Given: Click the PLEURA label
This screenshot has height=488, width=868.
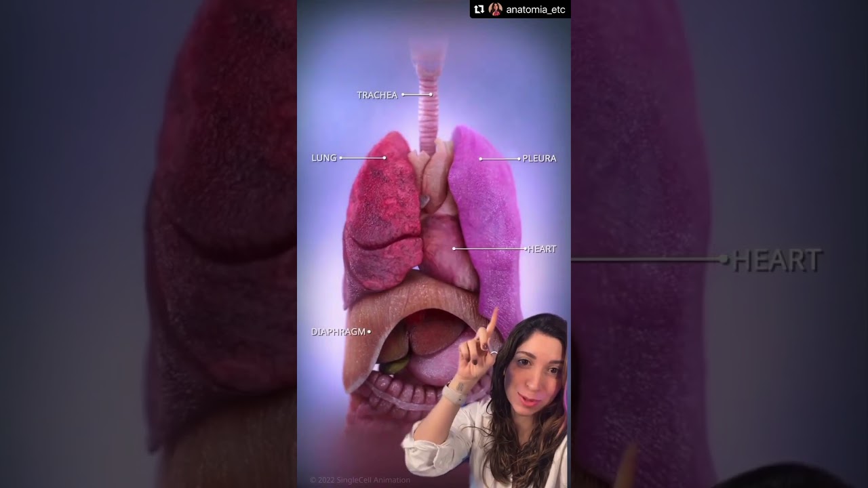Looking at the screenshot, I should coord(539,159).
